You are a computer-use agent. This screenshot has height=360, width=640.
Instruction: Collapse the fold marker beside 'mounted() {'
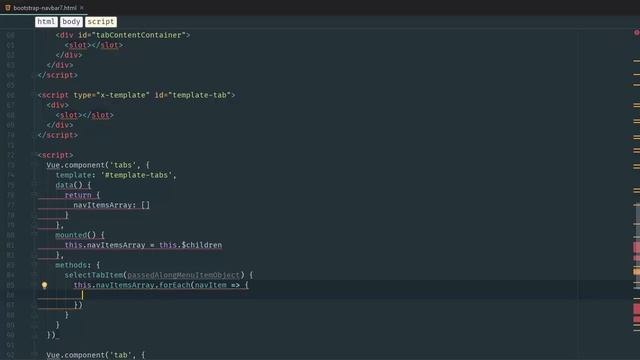click(35, 235)
